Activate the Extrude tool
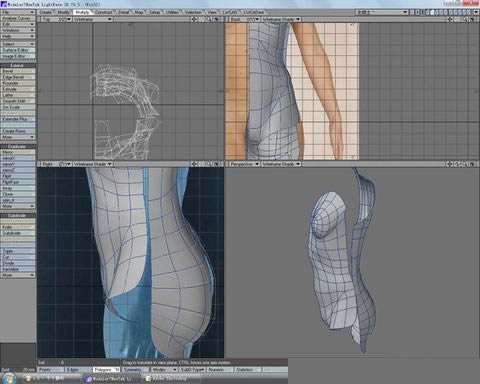The height and width of the screenshot is (384, 480). (18, 89)
